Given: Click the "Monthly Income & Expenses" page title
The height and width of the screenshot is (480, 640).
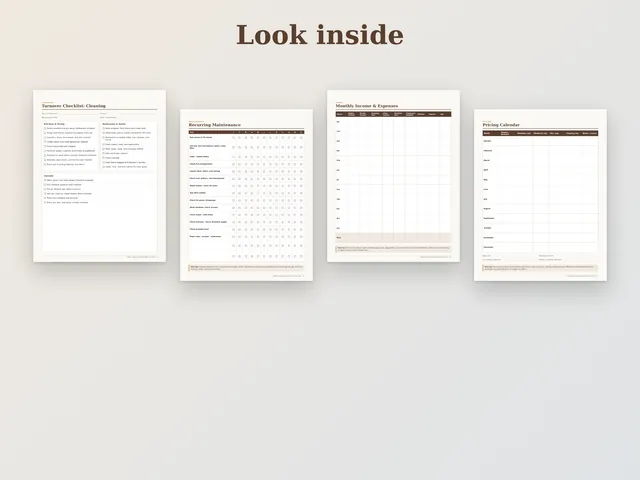Looking at the screenshot, I should pyautogui.click(x=367, y=106).
